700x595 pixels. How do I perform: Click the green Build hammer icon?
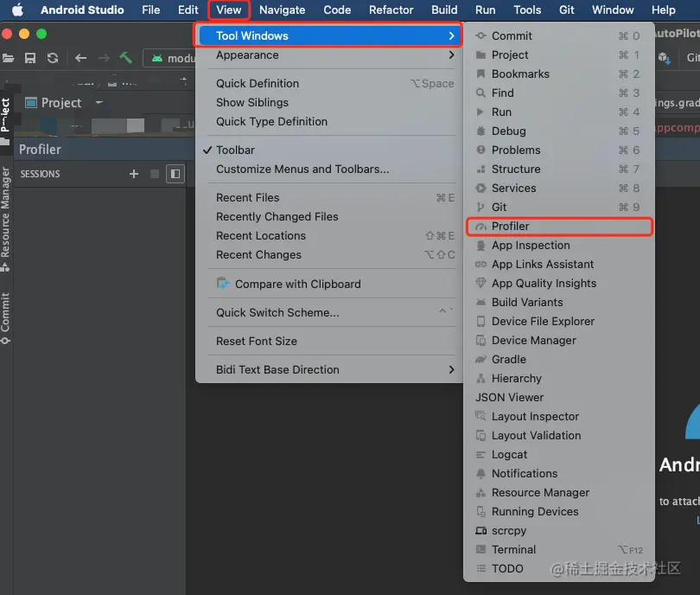[x=126, y=58]
